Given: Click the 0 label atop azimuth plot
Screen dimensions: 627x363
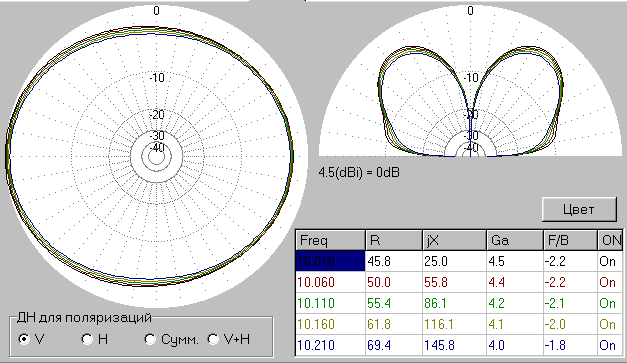Looking at the screenshot, I should coord(156,11).
